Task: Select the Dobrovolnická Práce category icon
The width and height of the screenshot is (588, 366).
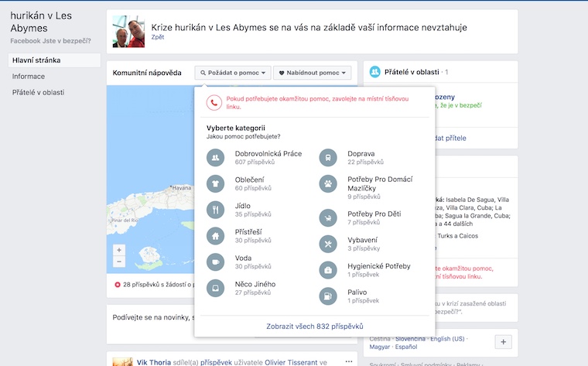Action: tap(216, 158)
